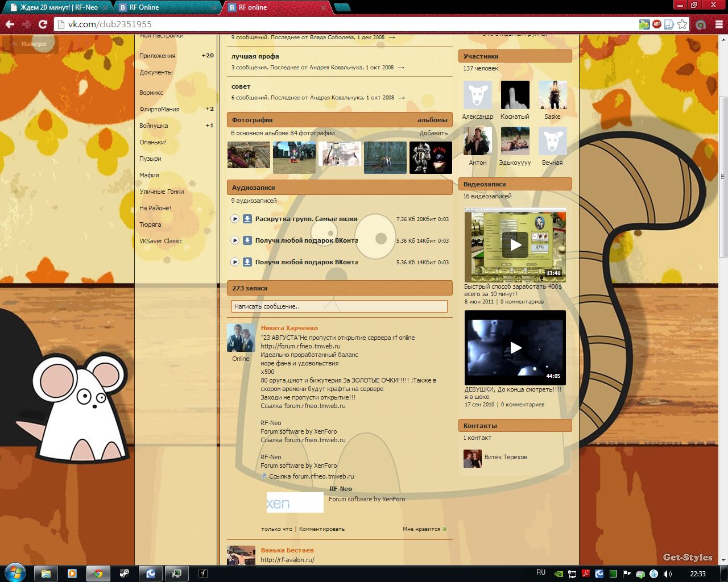
Task: Open the Войнушка app link
Action: click(x=154, y=126)
